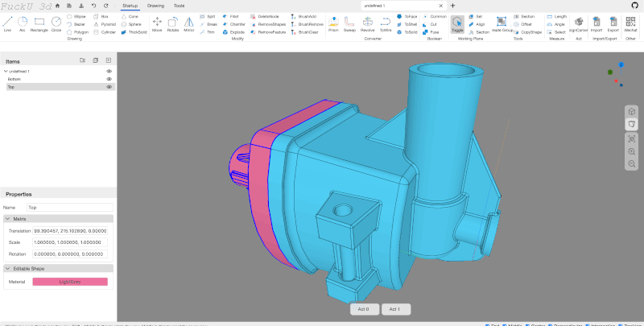
Task: Click the Sweep converter tool
Action: tap(349, 24)
